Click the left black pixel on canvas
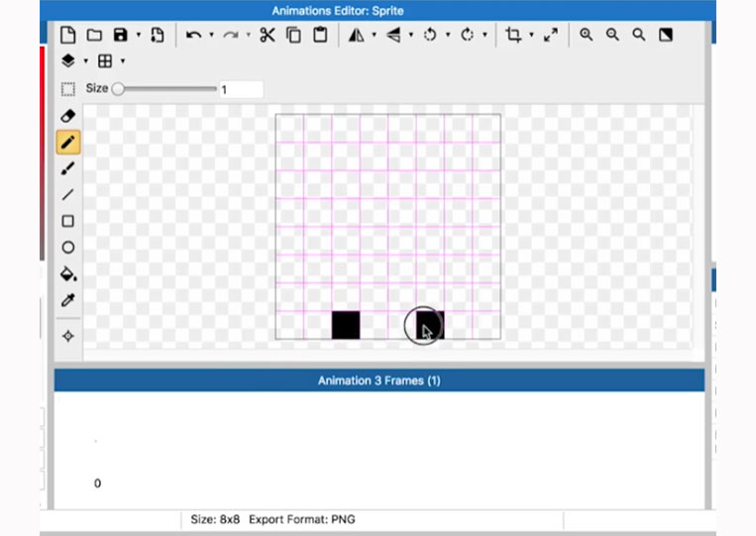 click(x=346, y=325)
